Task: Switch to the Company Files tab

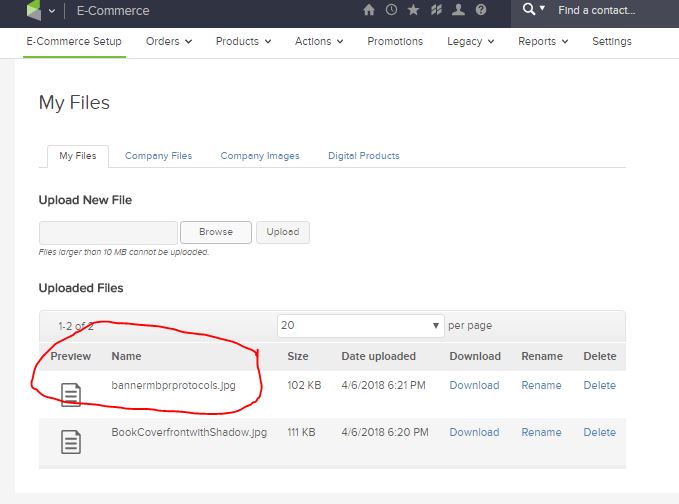Action: (x=158, y=156)
